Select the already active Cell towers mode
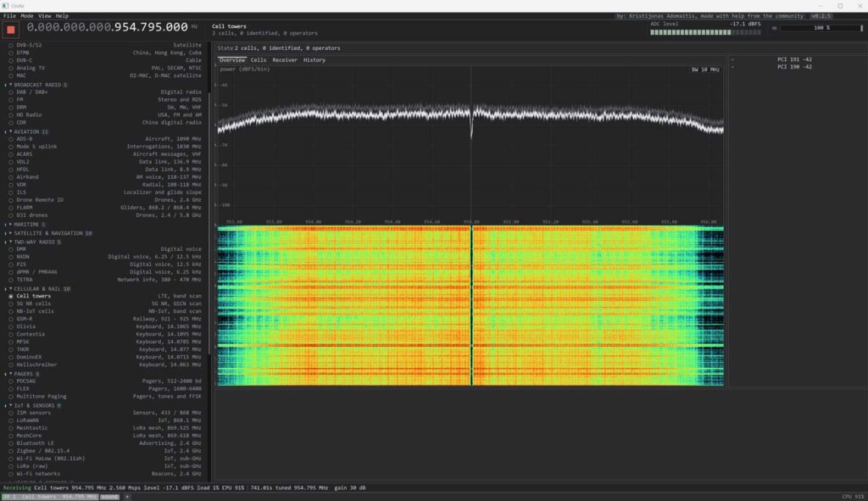Image resolution: width=868 pixels, height=501 pixels. pos(105,296)
